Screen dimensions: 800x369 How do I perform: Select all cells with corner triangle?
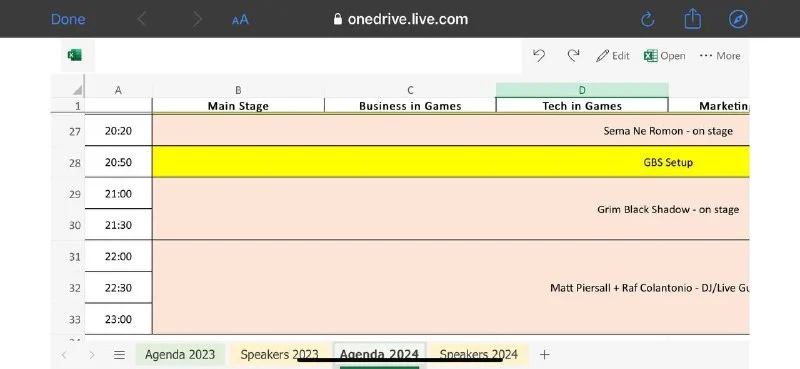point(77,90)
